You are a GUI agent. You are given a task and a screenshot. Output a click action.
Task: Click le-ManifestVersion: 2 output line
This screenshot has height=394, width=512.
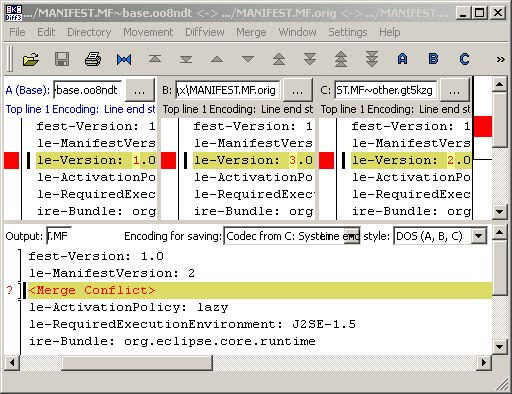112,273
